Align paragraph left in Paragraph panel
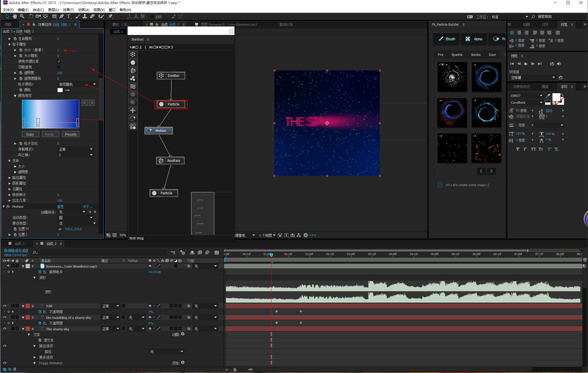 click(512, 33)
